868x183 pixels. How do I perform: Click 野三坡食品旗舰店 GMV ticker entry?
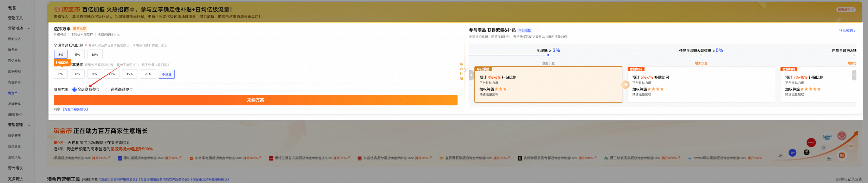[x=642, y=158]
